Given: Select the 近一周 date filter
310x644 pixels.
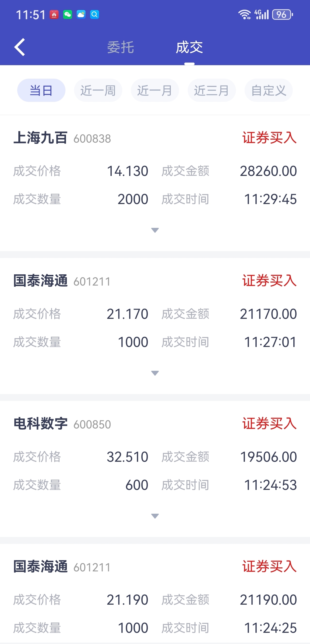Looking at the screenshot, I should 98,90.
